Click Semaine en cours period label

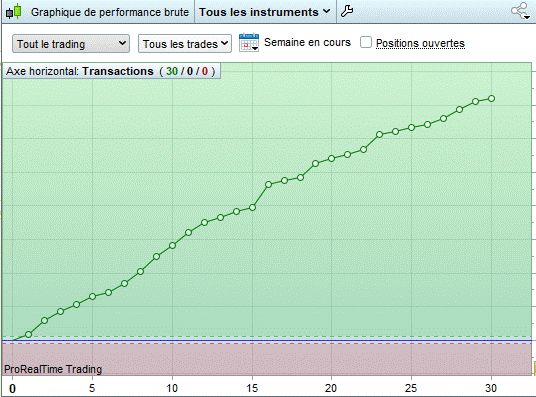coord(307,42)
